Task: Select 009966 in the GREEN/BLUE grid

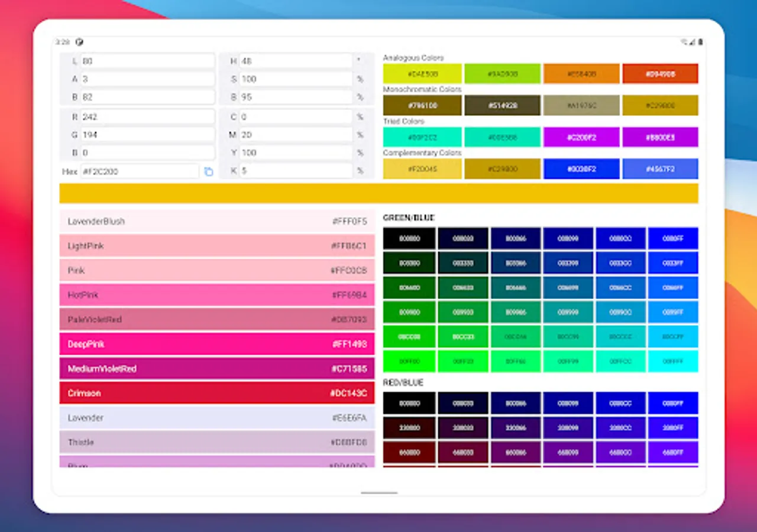Action: tap(515, 312)
